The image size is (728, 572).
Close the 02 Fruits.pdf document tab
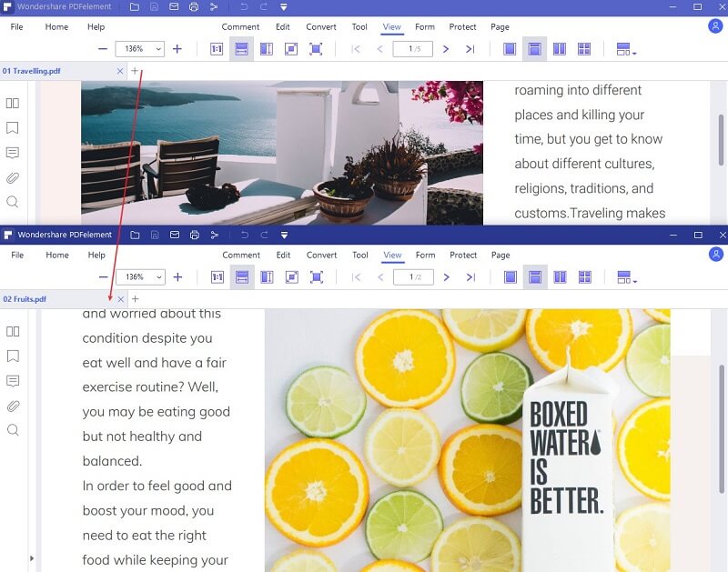tap(119, 298)
